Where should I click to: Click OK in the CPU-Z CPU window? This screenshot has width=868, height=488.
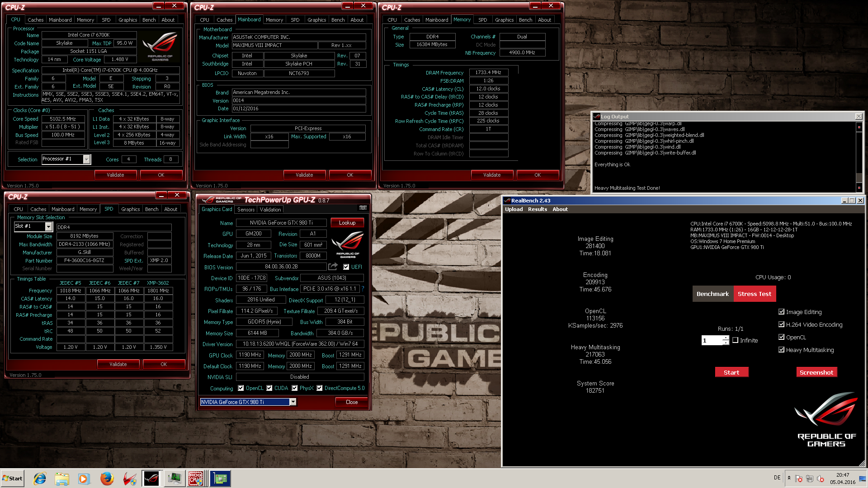(161, 175)
